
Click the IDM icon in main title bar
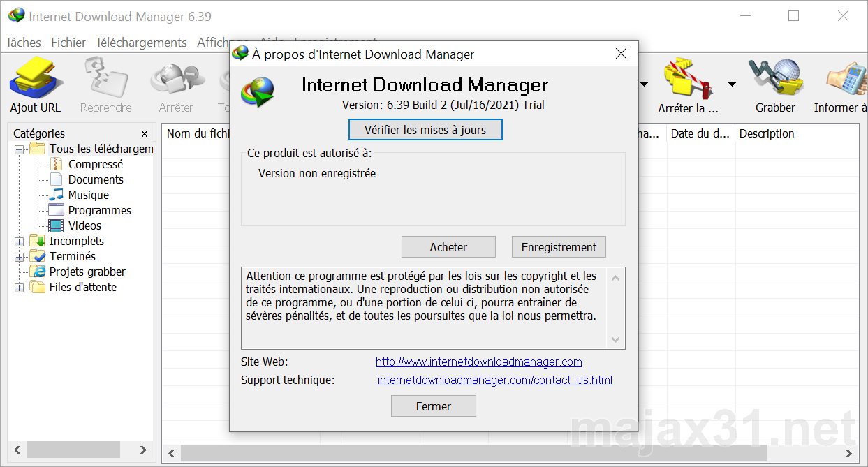pos(17,15)
